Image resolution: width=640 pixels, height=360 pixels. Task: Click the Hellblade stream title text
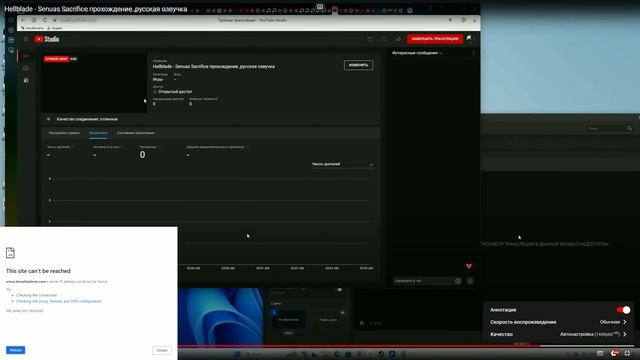[x=213, y=67]
